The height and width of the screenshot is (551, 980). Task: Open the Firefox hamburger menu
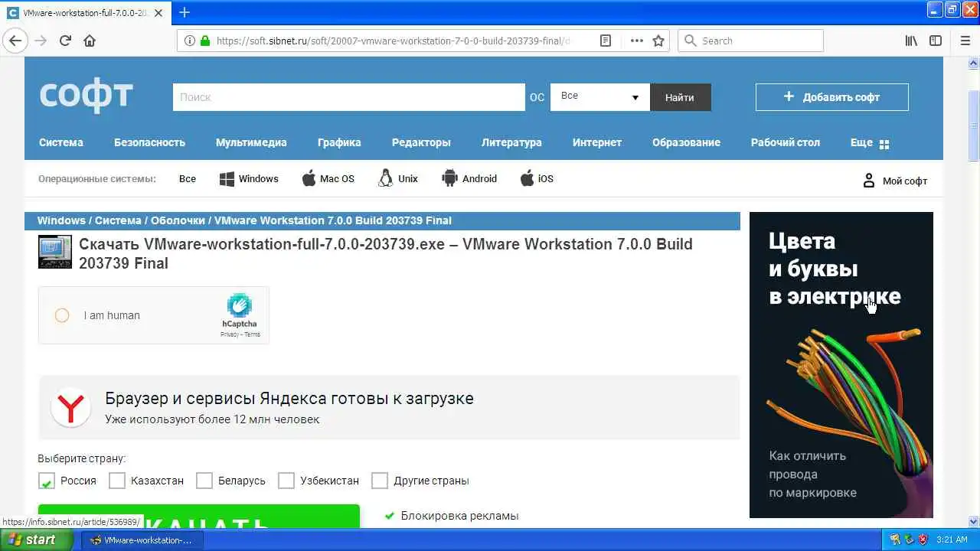click(965, 41)
